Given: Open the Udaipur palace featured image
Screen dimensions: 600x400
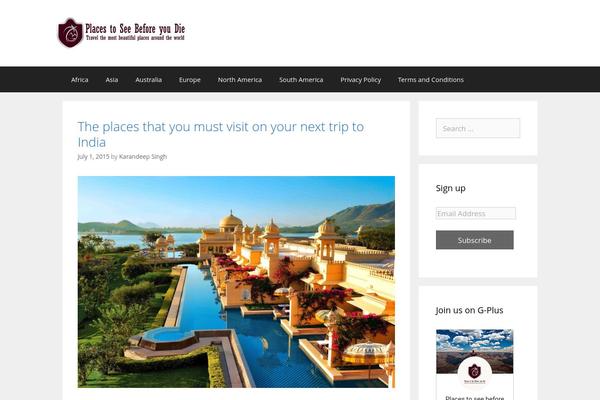Looking at the screenshot, I should click(x=236, y=282).
